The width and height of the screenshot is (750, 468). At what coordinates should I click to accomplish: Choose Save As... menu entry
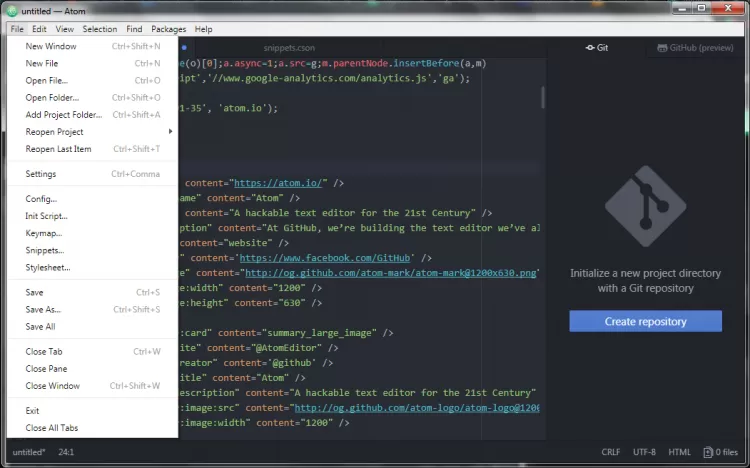[93, 310]
